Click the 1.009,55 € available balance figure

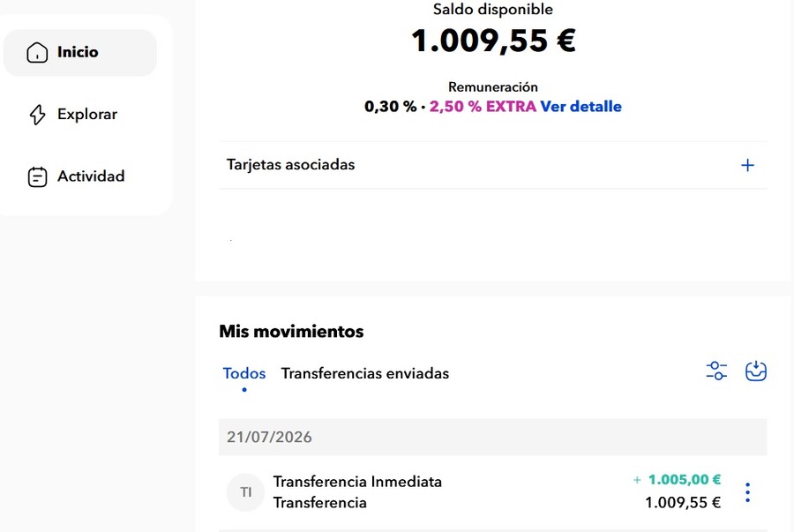pos(493,41)
